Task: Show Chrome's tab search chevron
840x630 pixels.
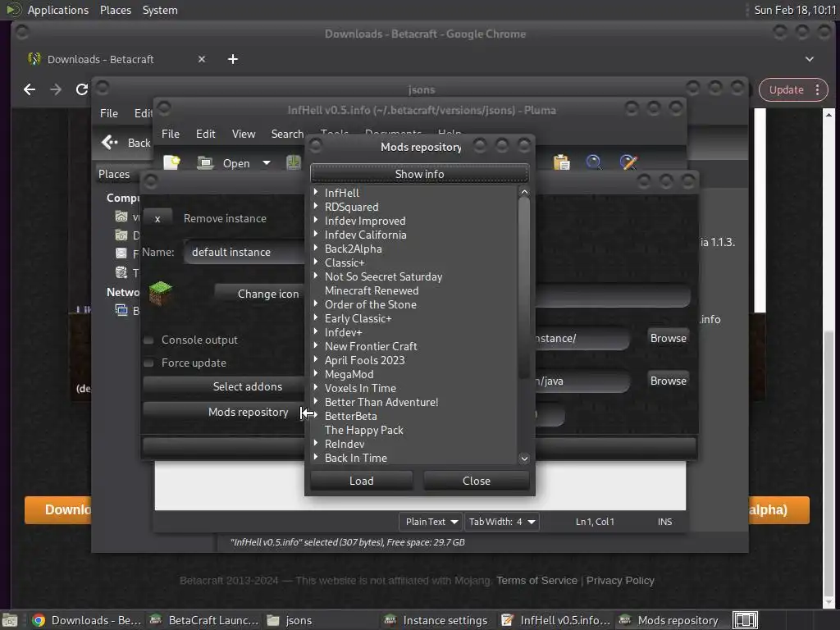Action: pos(810,59)
